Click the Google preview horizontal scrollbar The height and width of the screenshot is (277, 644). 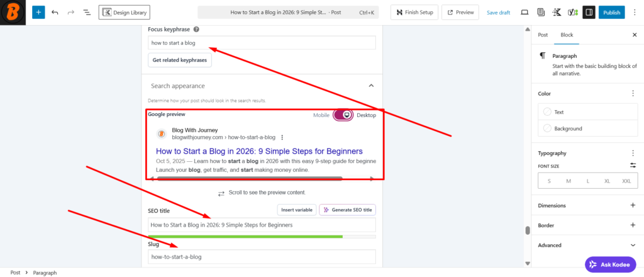(x=250, y=178)
